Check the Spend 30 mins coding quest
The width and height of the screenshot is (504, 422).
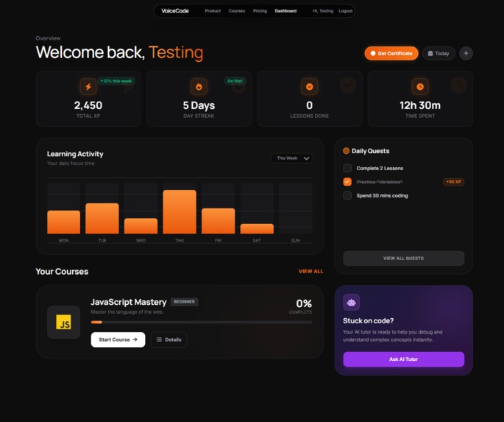point(347,195)
